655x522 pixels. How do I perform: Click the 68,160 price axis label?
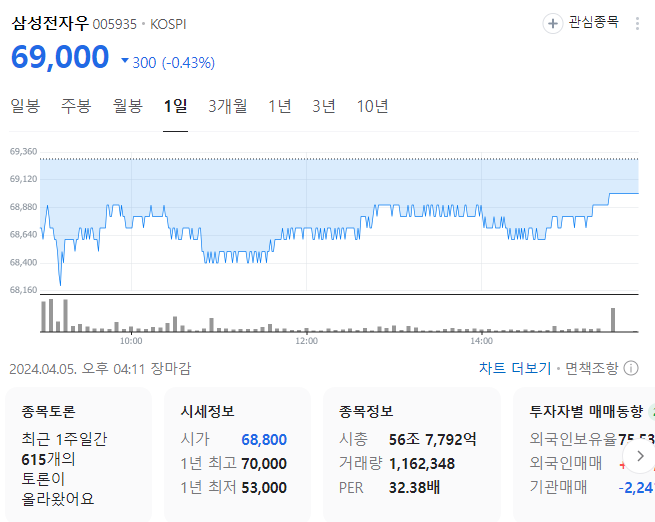click(x=23, y=290)
